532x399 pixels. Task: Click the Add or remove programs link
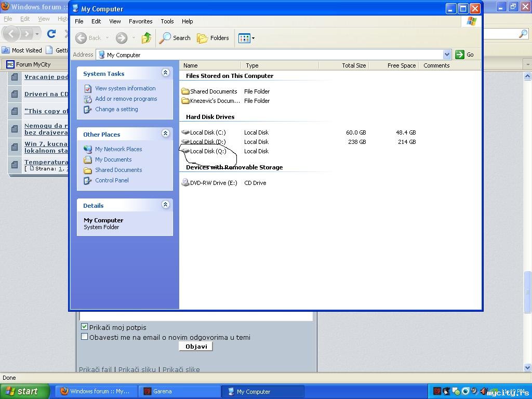[x=126, y=99]
